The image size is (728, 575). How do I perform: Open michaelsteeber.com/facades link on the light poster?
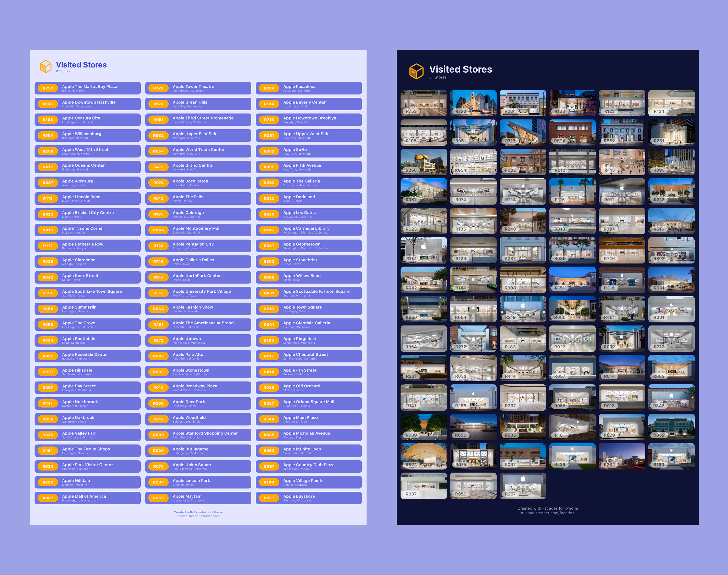pos(198,516)
